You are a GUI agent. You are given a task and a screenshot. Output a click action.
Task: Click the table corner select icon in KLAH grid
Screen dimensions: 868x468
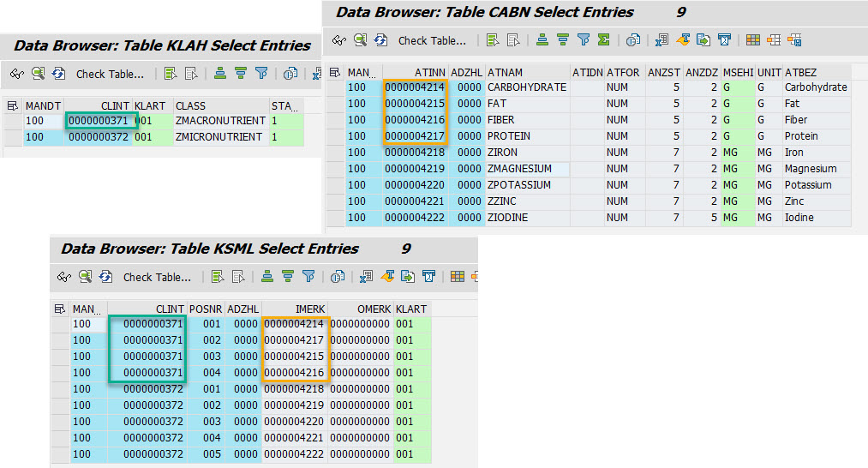tap(12, 105)
